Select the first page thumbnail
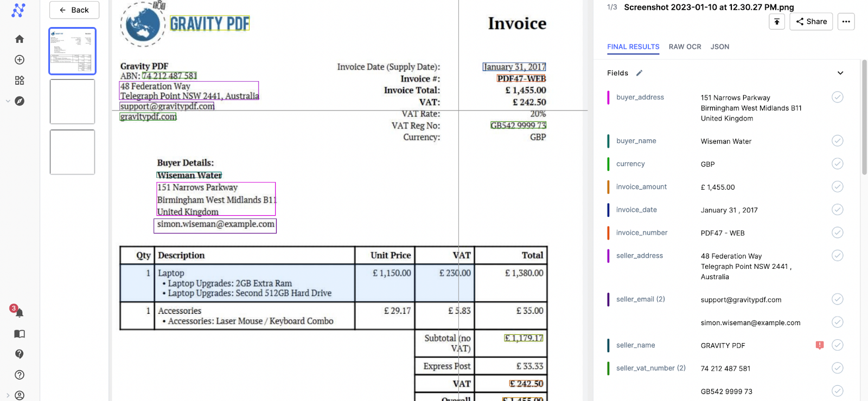This screenshot has width=868, height=401. (x=72, y=51)
